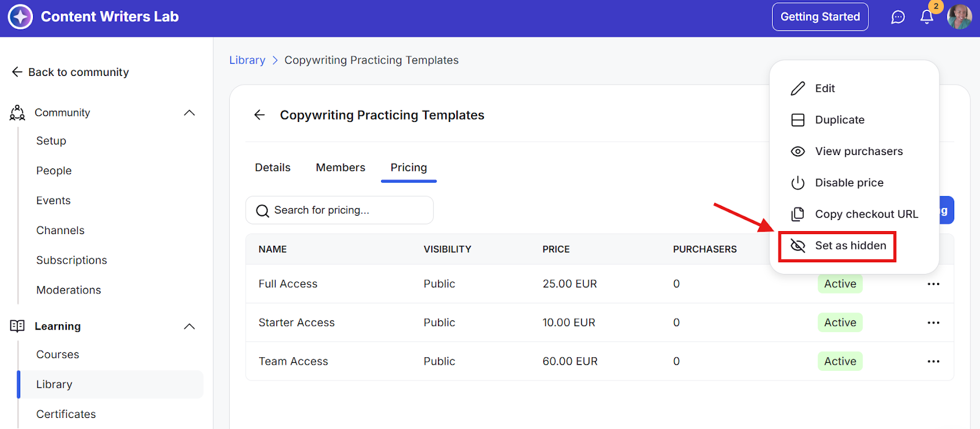Open the chat messages icon

(x=897, y=17)
